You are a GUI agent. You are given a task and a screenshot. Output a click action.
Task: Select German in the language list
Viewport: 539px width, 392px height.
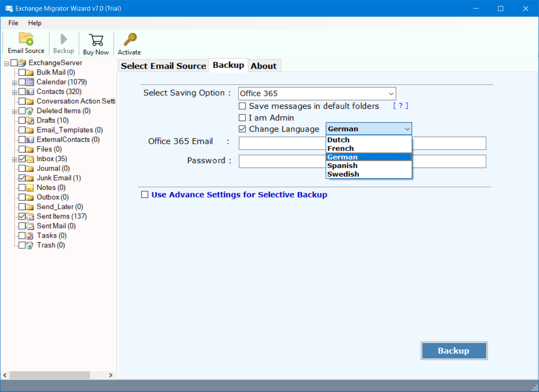(369, 157)
